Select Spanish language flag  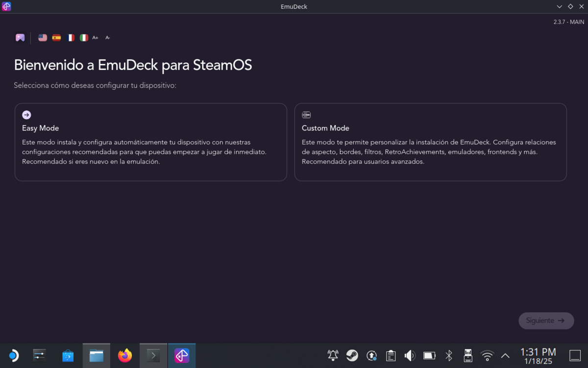tap(56, 38)
